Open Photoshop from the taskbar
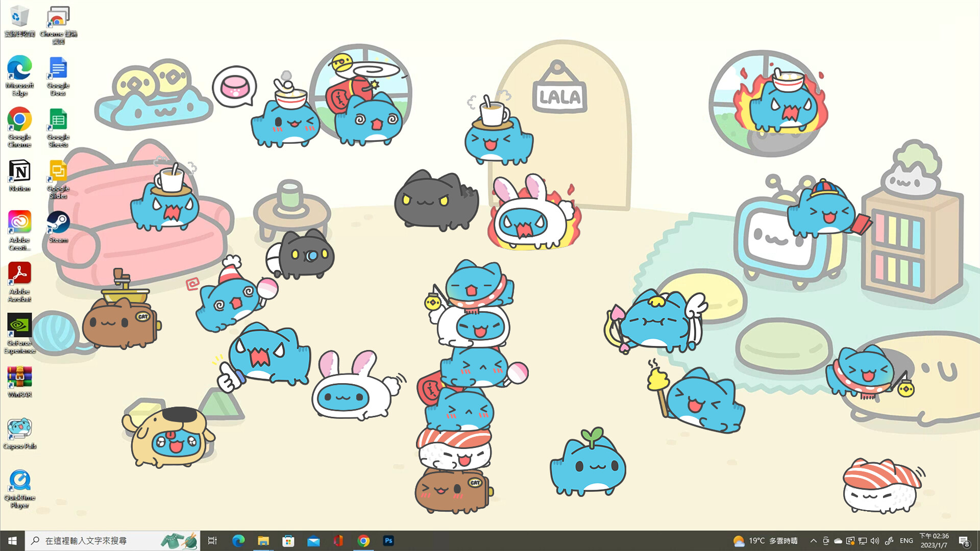 click(388, 540)
